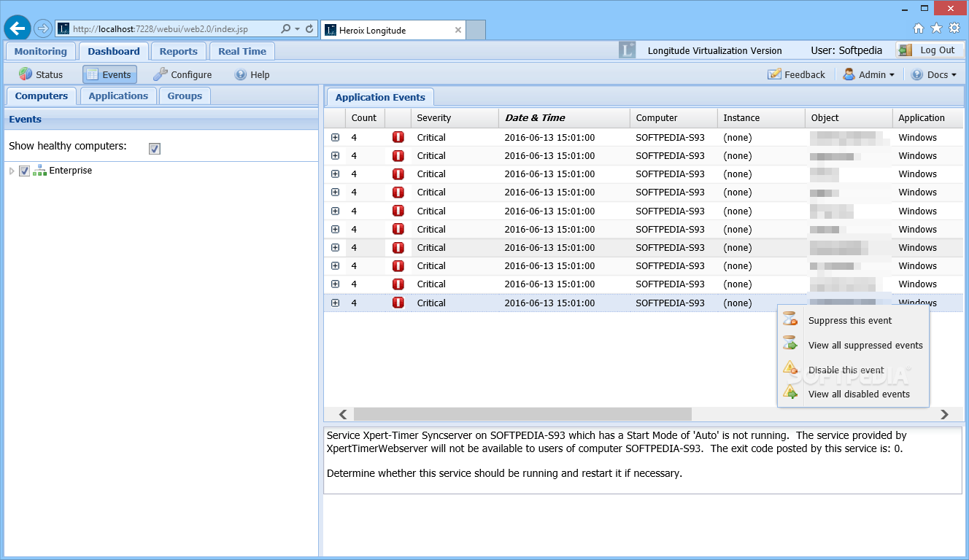Click the Feedback envelope icon

click(774, 74)
